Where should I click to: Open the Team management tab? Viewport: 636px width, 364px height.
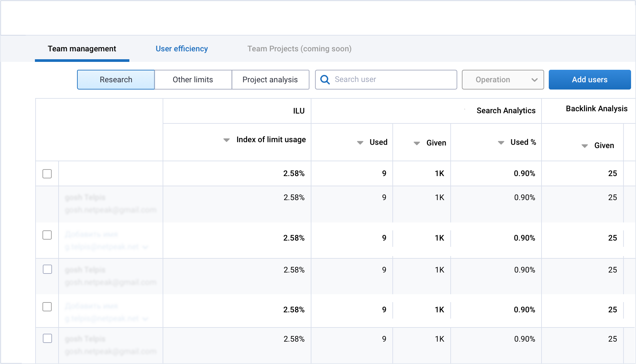click(82, 49)
